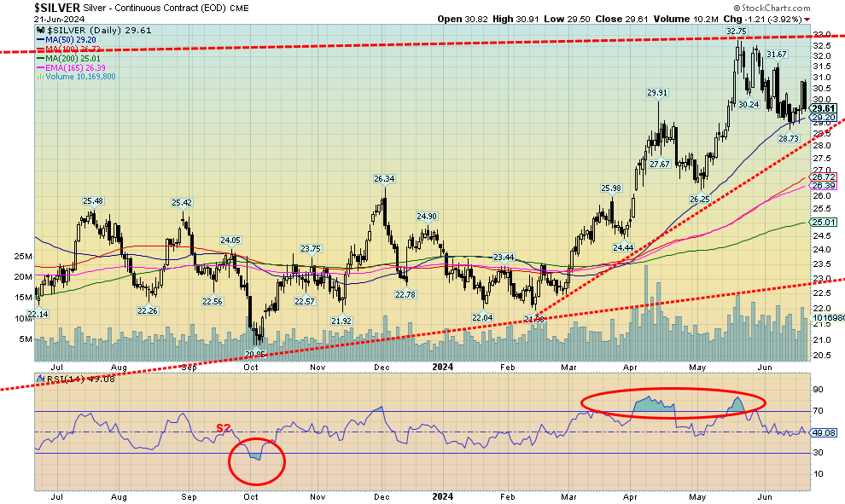The height and width of the screenshot is (504, 845).
Task: Click the 32.75 peak price label
Action: [x=737, y=32]
